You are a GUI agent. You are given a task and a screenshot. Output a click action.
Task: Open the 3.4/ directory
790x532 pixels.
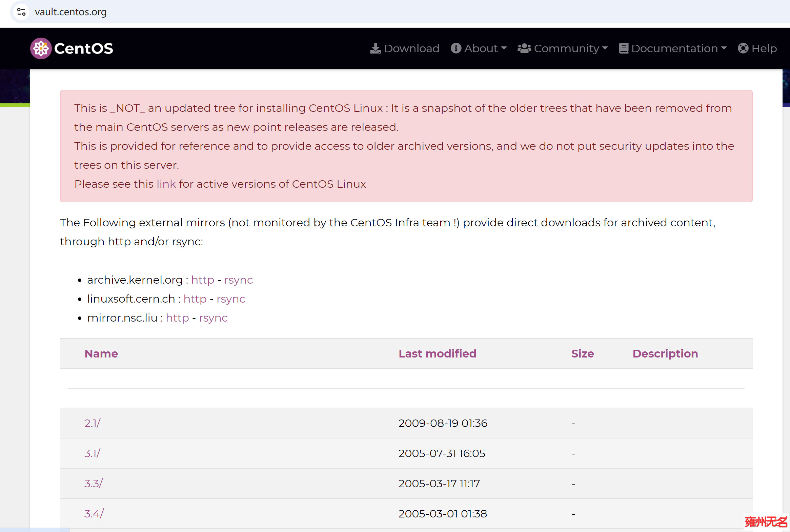[x=94, y=514]
